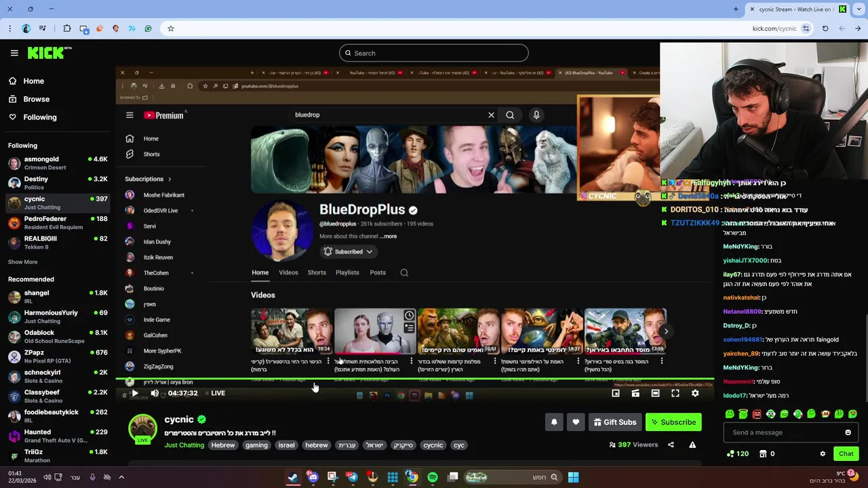Open the Steam taskbar icon
The width and height of the screenshot is (868, 488).
click(292, 477)
